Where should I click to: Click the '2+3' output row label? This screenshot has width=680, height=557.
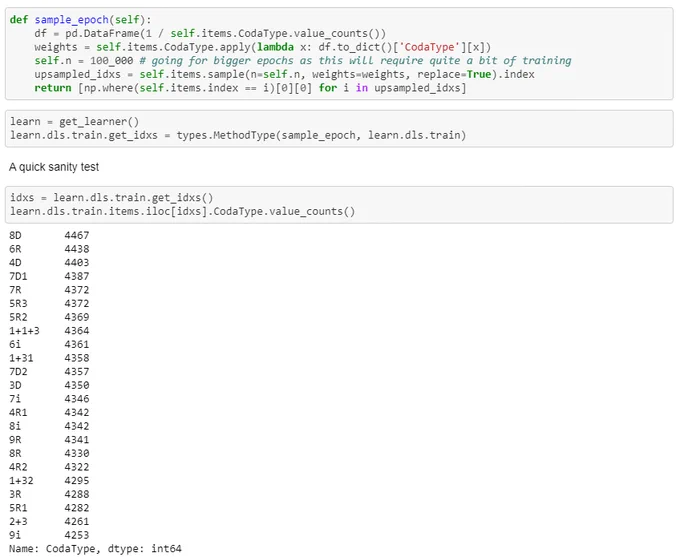point(18,522)
